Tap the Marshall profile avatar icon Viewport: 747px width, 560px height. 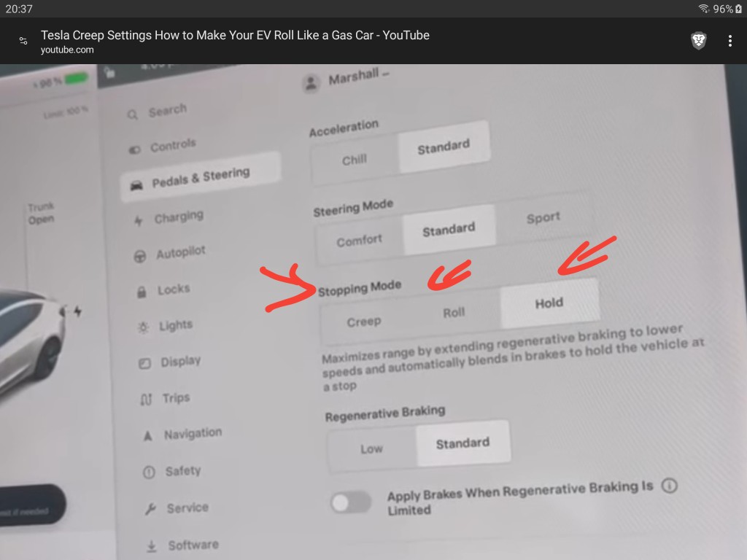tap(311, 84)
